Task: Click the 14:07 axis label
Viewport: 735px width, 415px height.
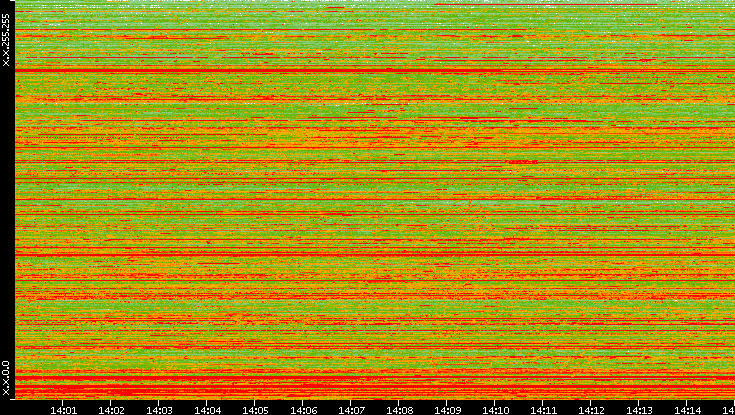Action: coord(351,410)
